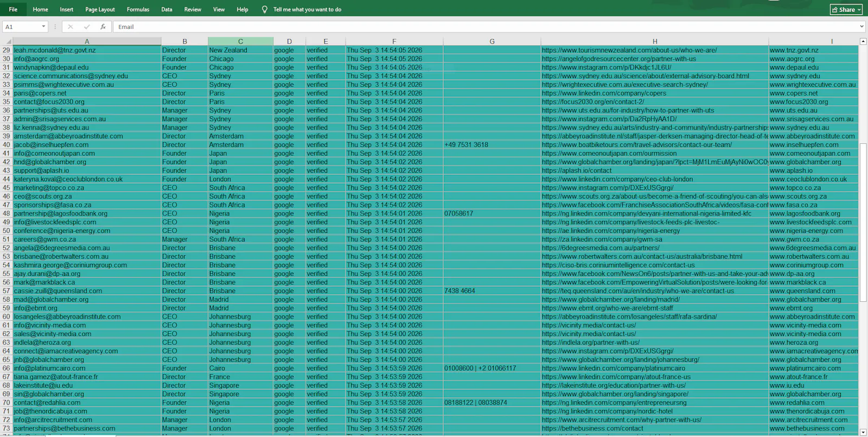Click the Share button

point(846,9)
